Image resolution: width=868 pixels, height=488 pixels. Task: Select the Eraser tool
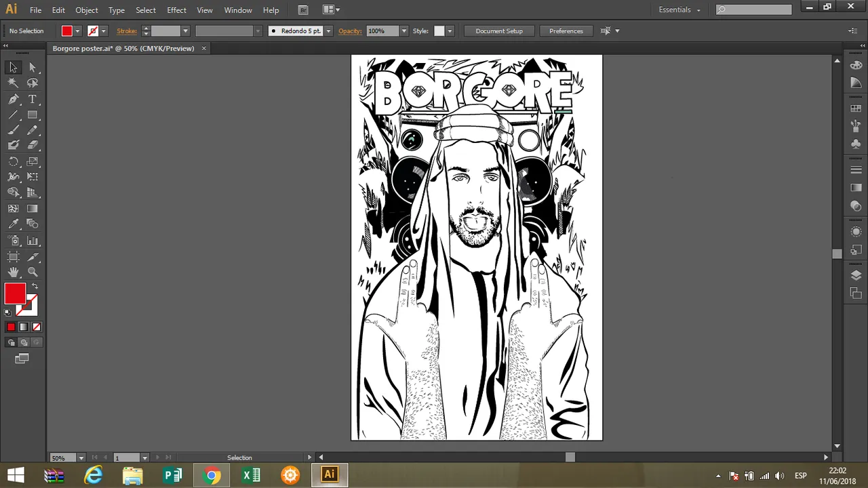pyautogui.click(x=33, y=145)
